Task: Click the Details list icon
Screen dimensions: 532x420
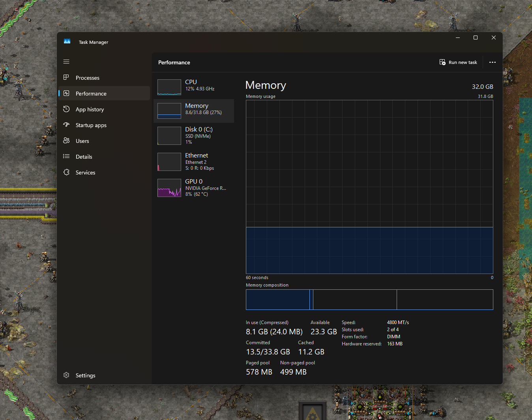Action: [x=66, y=156]
